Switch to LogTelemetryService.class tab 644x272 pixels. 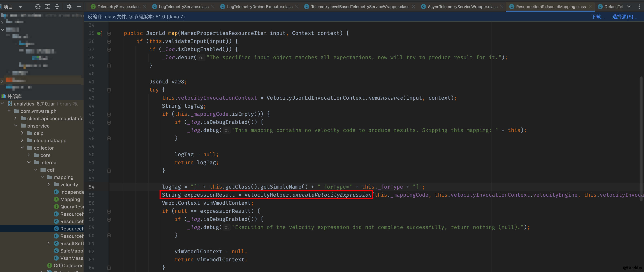pos(184,7)
